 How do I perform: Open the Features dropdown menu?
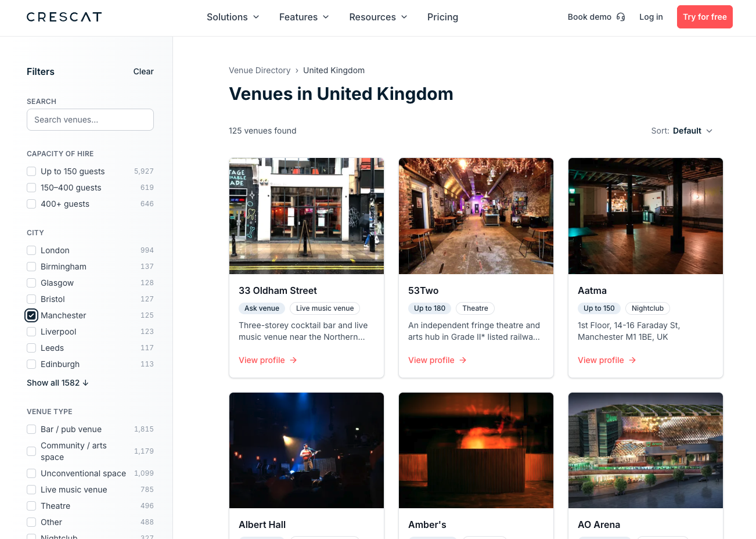click(x=304, y=17)
